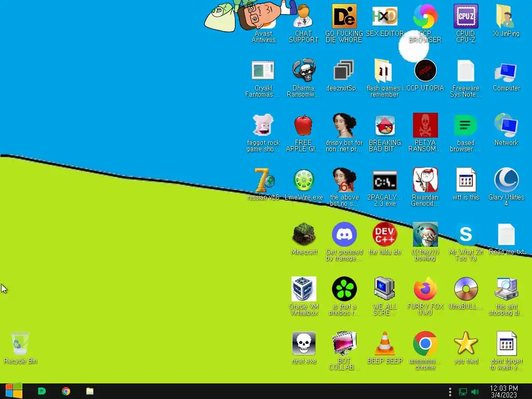The width and height of the screenshot is (532, 399).
Task: Launch LimeWire.exe from the desktop
Action: pos(303,184)
